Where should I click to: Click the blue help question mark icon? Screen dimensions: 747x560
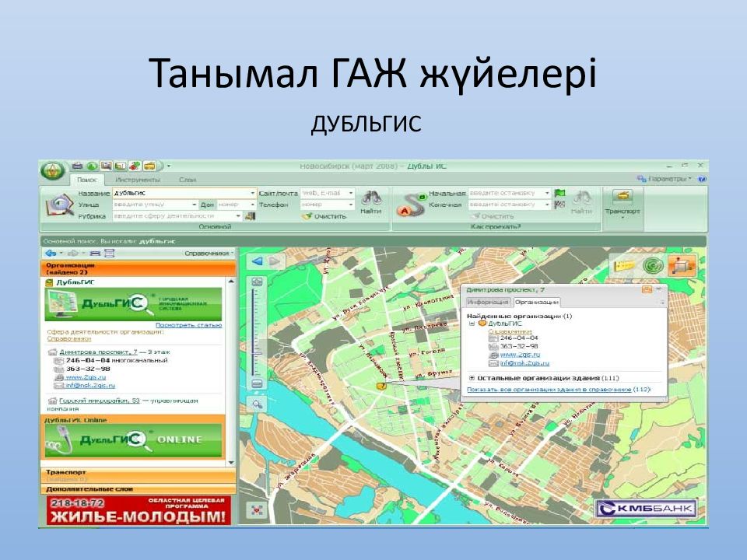pyautogui.click(x=702, y=179)
